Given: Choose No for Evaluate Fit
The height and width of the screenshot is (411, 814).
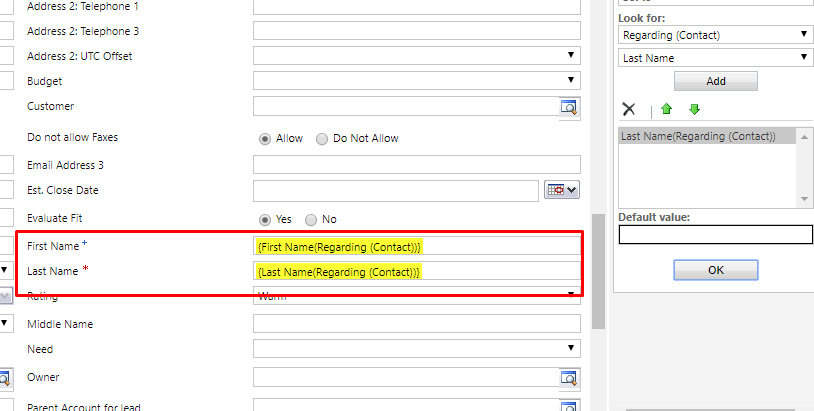Looking at the screenshot, I should point(310,220).
